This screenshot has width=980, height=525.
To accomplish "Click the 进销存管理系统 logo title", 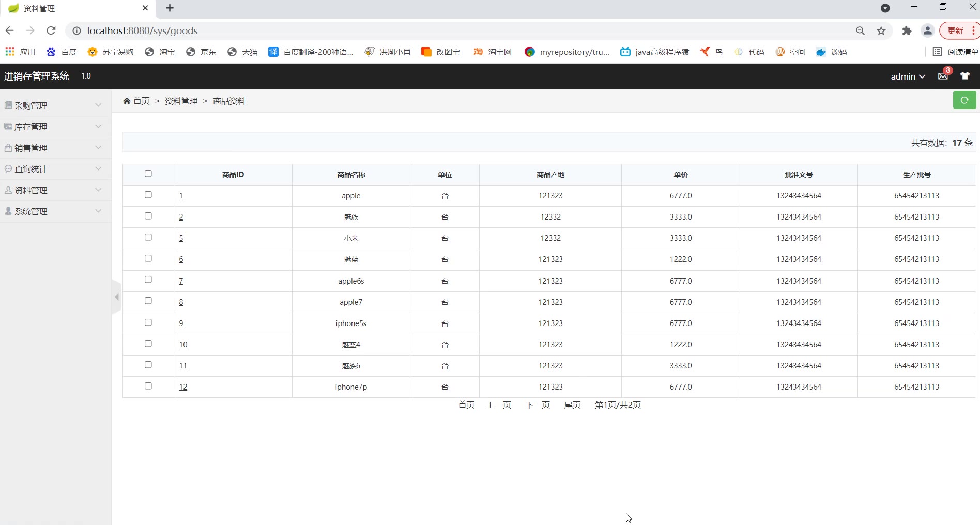I will coord(37,76).
